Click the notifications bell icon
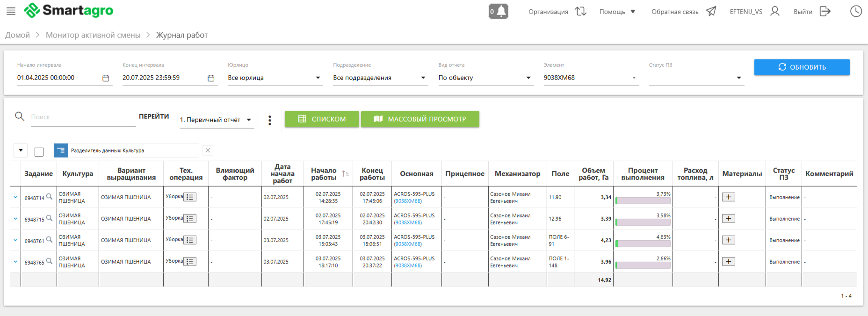This screenshot has height=316, width=868. 499,11
